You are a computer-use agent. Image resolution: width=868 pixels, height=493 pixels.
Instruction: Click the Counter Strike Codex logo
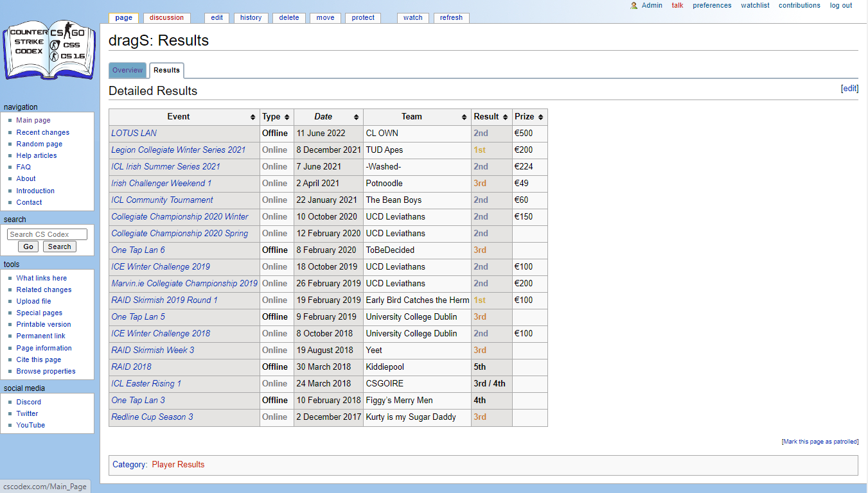point(49,51)
